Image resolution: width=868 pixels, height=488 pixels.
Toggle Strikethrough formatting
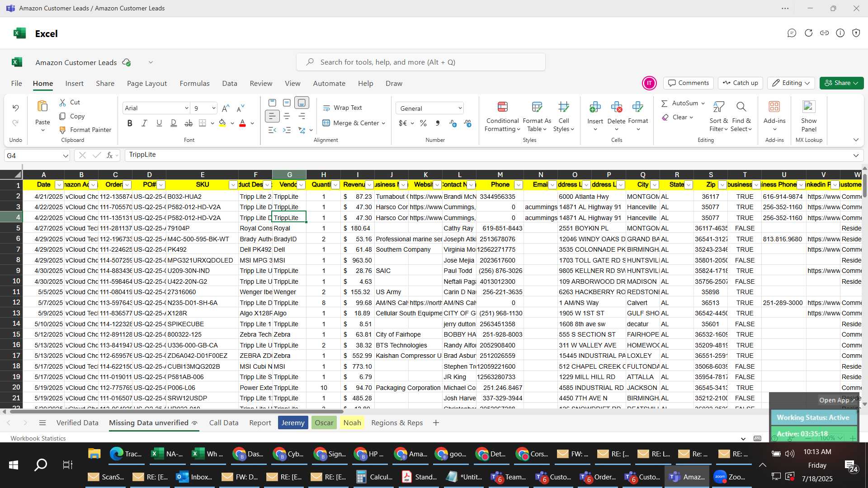[189, 123]
